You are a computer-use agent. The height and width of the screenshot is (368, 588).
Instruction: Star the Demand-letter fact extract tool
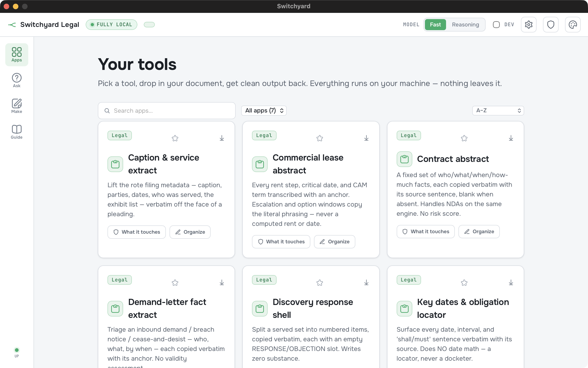tap(175, 283)
